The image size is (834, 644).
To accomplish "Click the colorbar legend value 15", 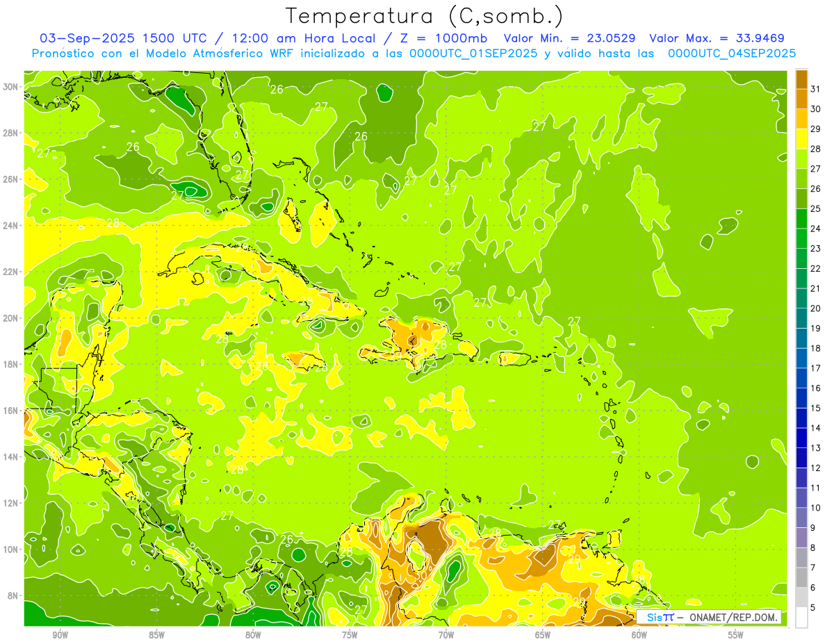I will coord(815,408).
